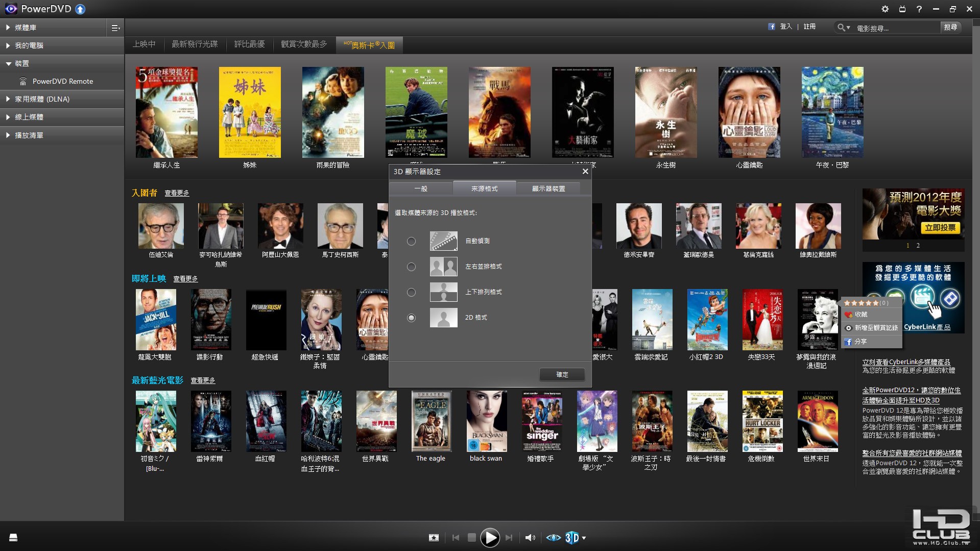Click 查看更多 next to 即將上映
Image resolution: width=980 pixels, height=551 pixels.
[x=185, y=279]
